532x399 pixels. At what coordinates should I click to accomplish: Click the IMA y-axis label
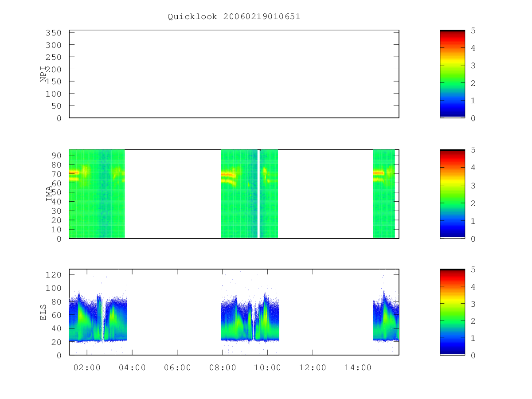point(49,194)
